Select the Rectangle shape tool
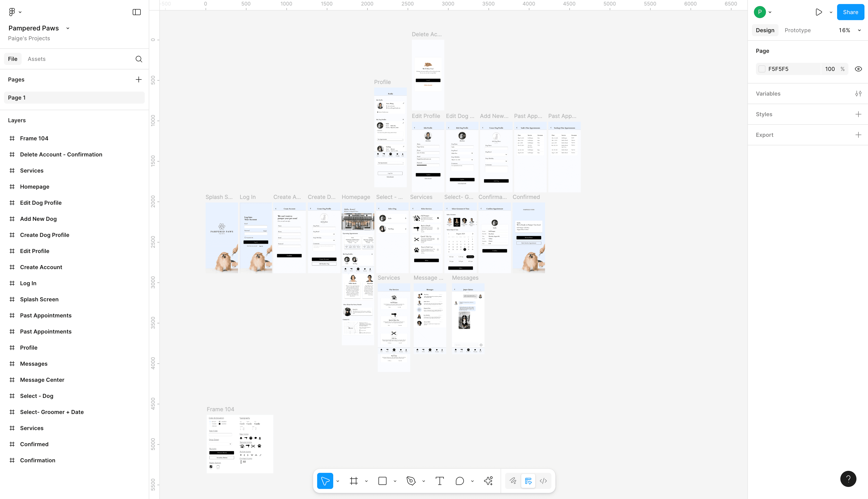The image size is (868, 499). (382, 481)
